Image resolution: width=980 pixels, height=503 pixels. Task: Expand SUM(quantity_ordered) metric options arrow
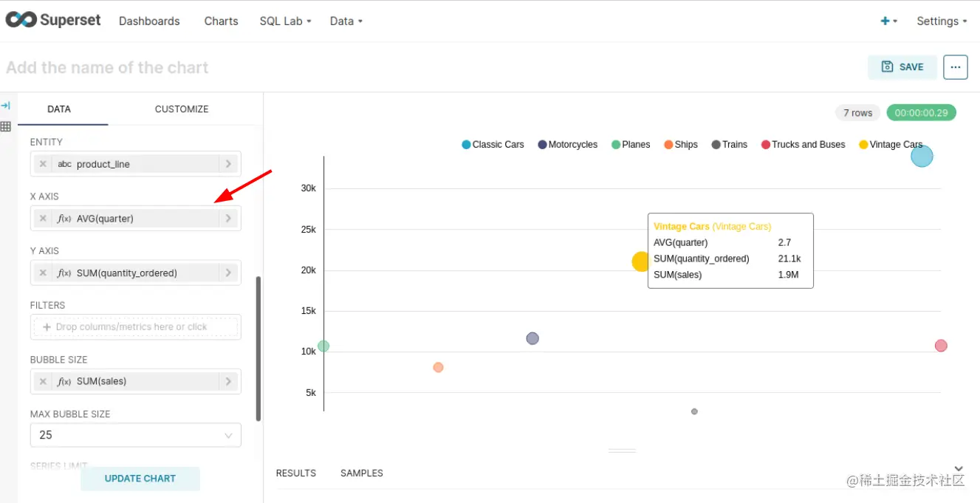pyautogui.click(x=228, y=273)
